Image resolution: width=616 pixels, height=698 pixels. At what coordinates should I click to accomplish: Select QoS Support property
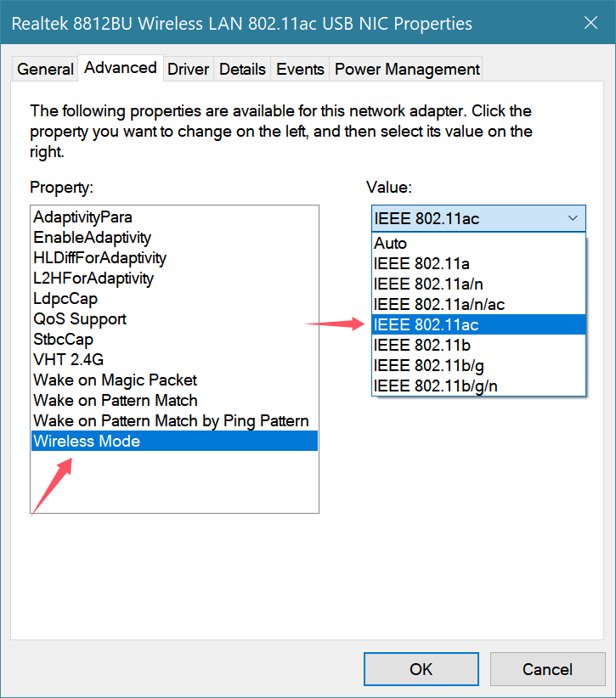click(174, 319)
